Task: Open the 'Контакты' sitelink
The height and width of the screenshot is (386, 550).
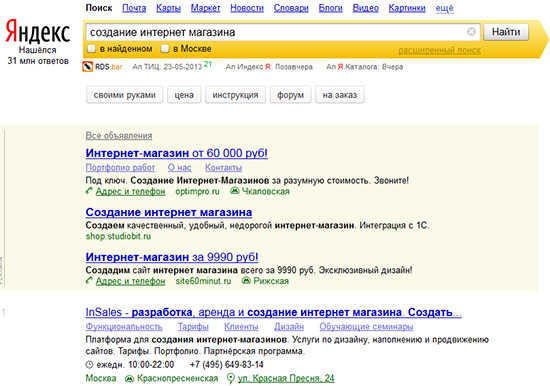Action: point(223,168)
